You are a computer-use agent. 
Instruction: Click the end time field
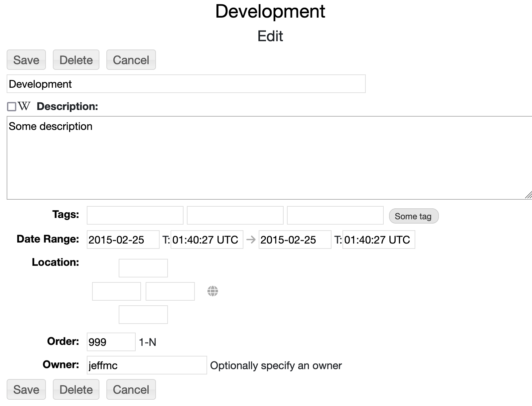[379, 240]
